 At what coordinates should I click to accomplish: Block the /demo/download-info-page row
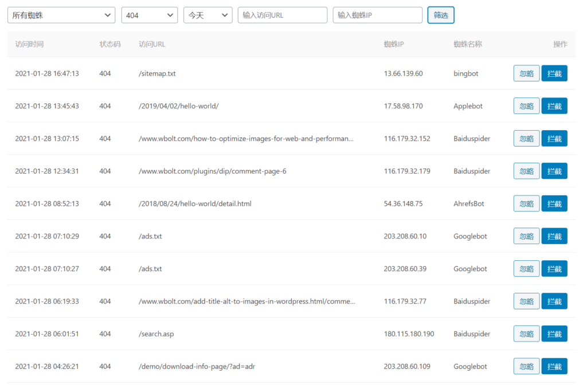(554, 367)
